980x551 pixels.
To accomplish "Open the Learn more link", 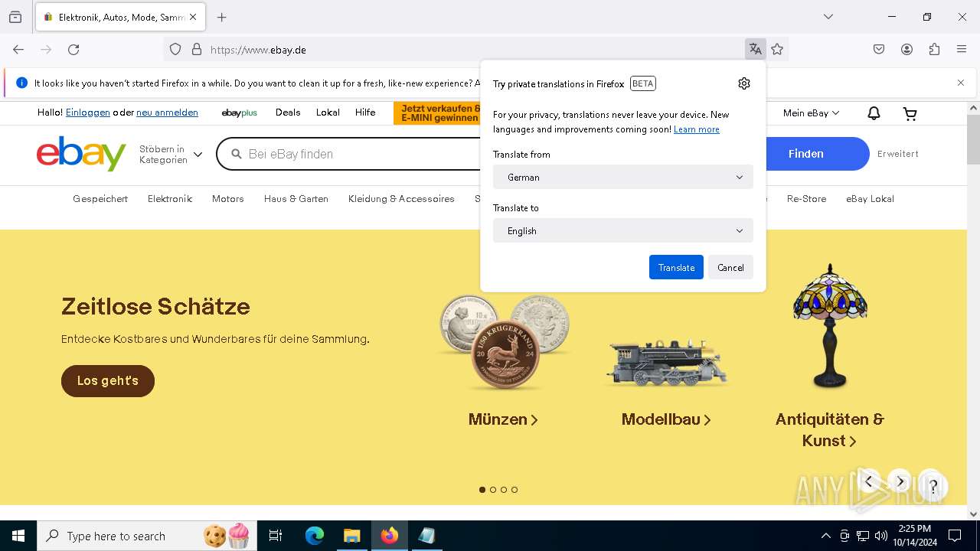I will [697, 129].
